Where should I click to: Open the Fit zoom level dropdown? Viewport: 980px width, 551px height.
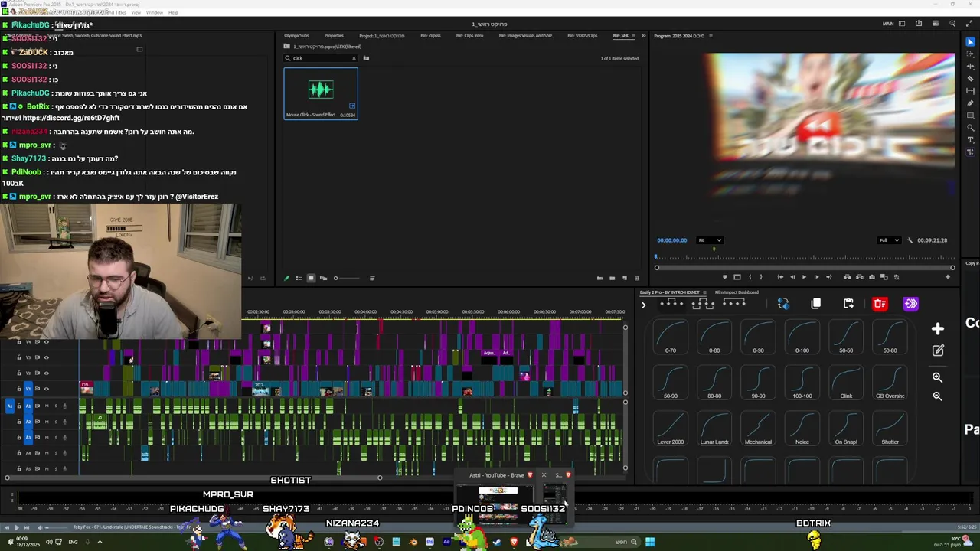click(x=710, y=240)
